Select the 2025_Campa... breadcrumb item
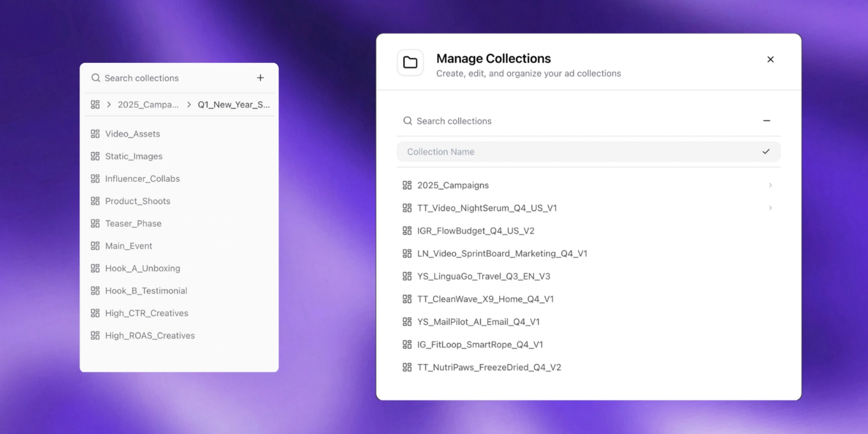The image size is (868, 434). pos(148,105)
